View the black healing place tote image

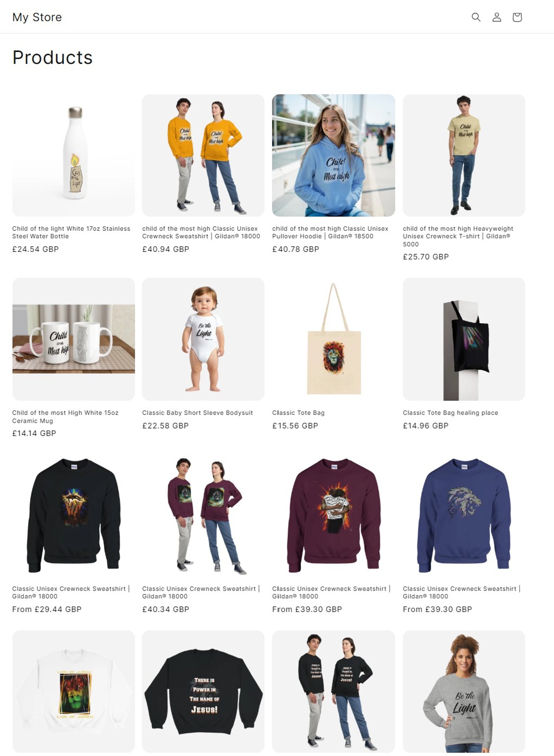coord(464,339)
